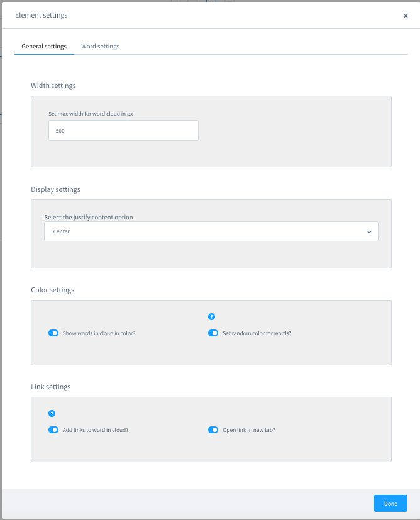This screenshot has height=520, width=420.
Task: Click the 'Add links to word in cloud?' label text
Action: (x=96, y=430)
